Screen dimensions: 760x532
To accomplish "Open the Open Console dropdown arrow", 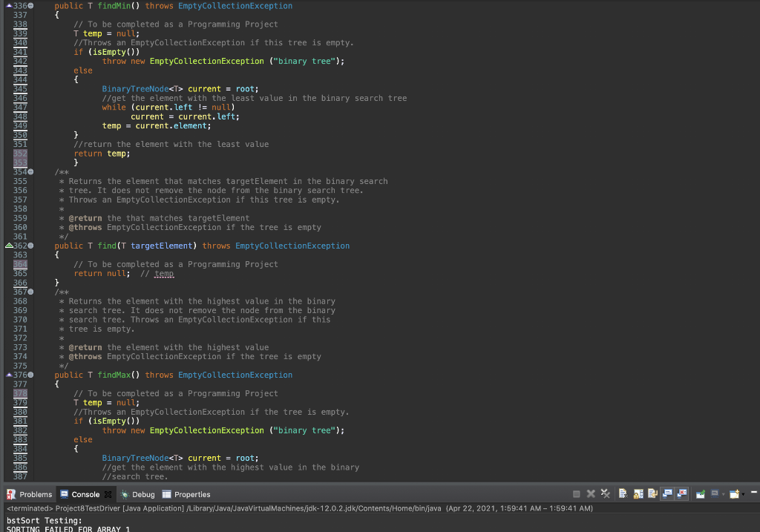I will tap(743, 495).
